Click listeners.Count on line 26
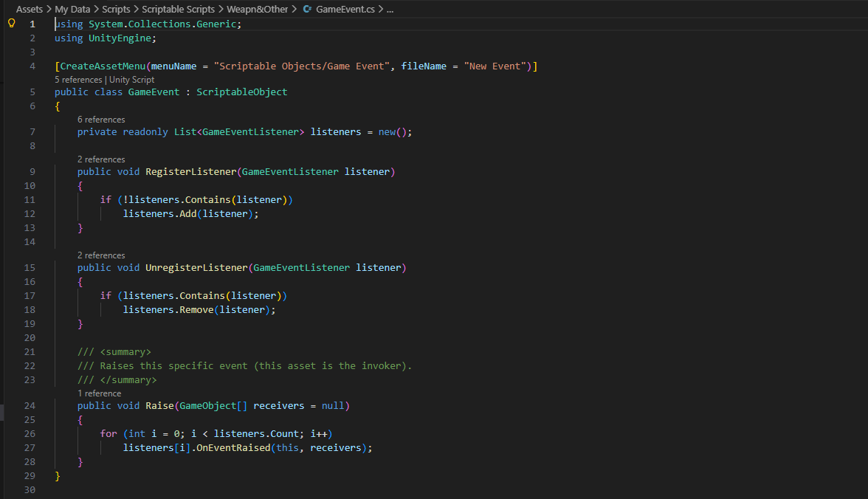 [257, 433]
